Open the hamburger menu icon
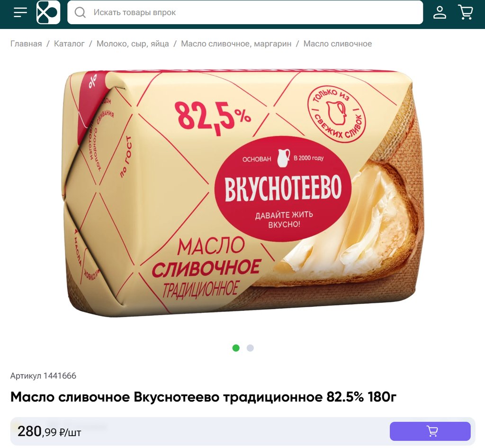485x448 pixels. [x=20, y=12]
